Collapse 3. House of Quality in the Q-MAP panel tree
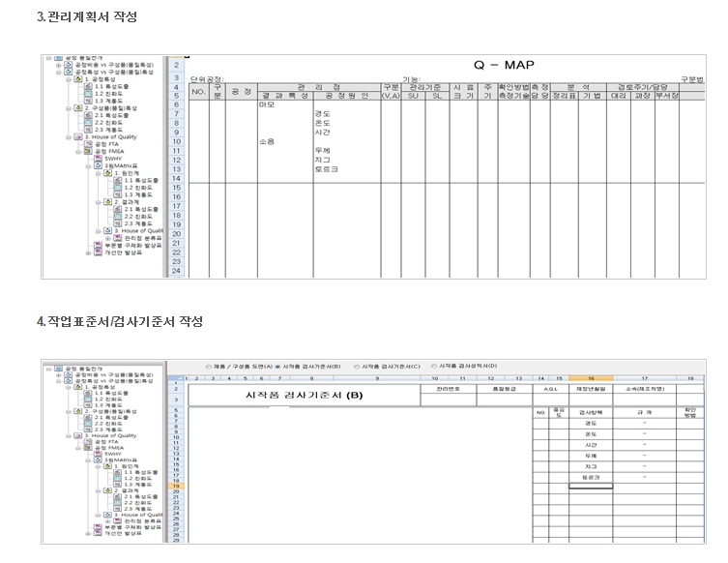 (x=68, y=137)
